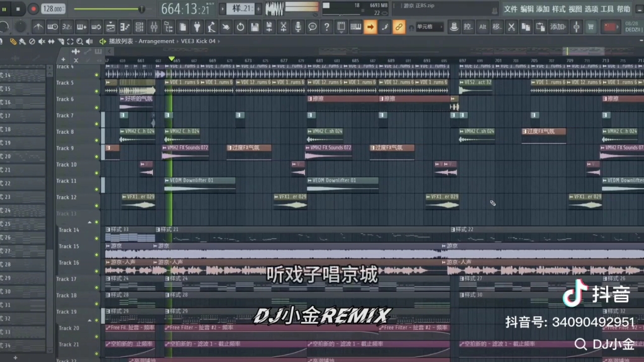644x362 pixels.
Task: Pause playback with the pause button
Action: click(x=4, y=9)
